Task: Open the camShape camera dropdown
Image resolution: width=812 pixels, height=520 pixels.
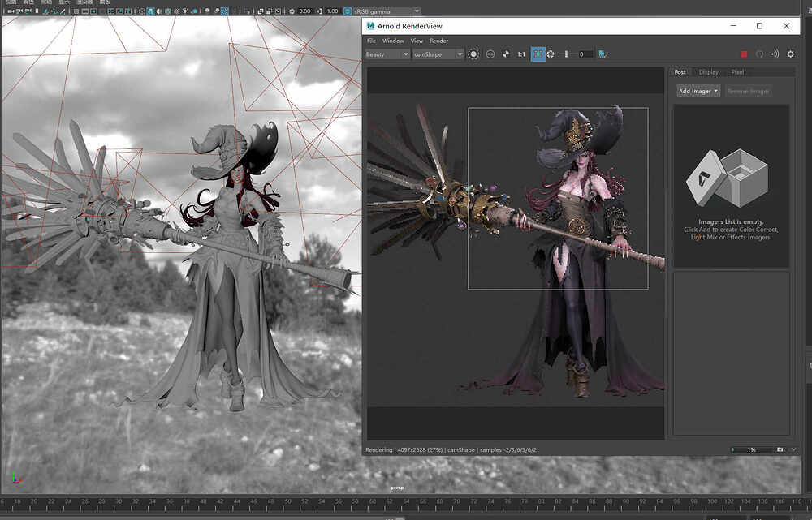Action: (438, 54)
